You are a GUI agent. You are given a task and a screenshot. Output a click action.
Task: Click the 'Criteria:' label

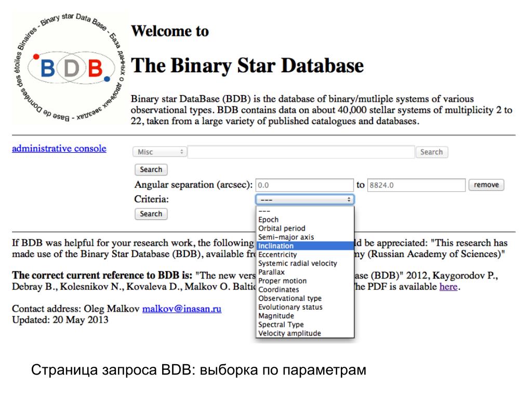pos(151,199)
